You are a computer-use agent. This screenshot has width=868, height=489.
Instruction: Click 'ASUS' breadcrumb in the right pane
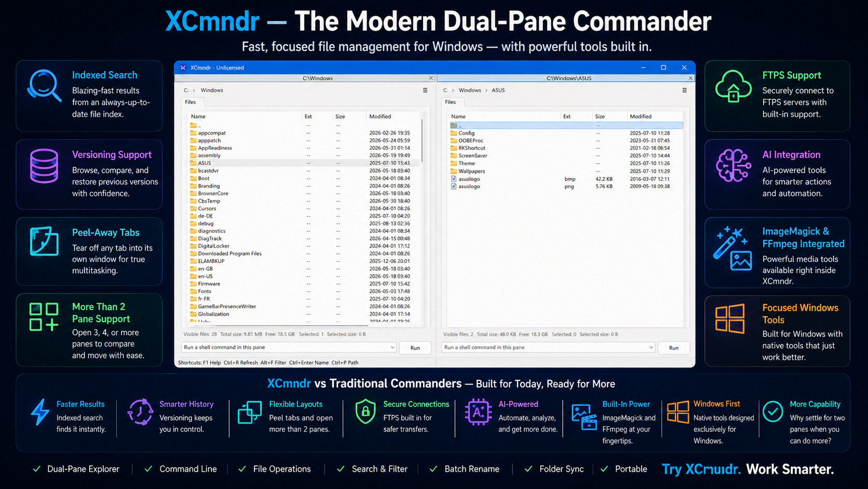click(x=498, y=90)
